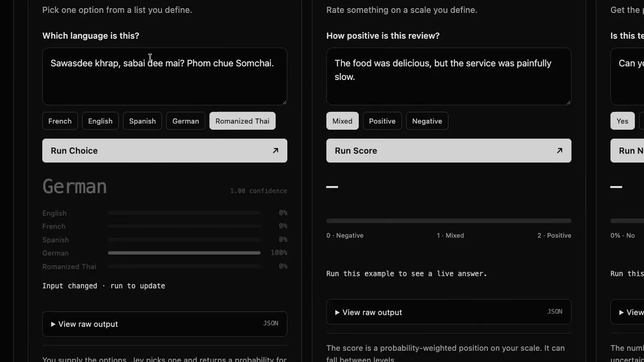Run the Choice example
The image size is (644, 362).
click(x=165, y=150)
